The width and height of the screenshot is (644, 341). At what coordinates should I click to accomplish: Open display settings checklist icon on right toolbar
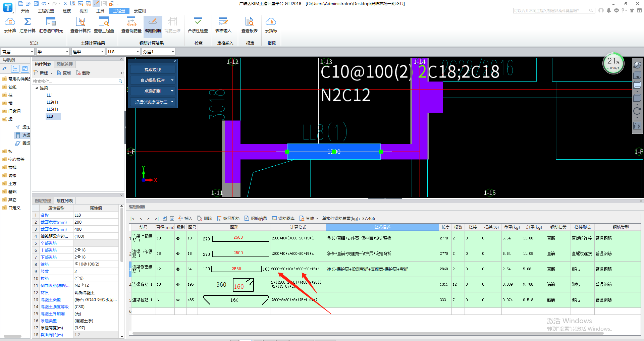637,126
